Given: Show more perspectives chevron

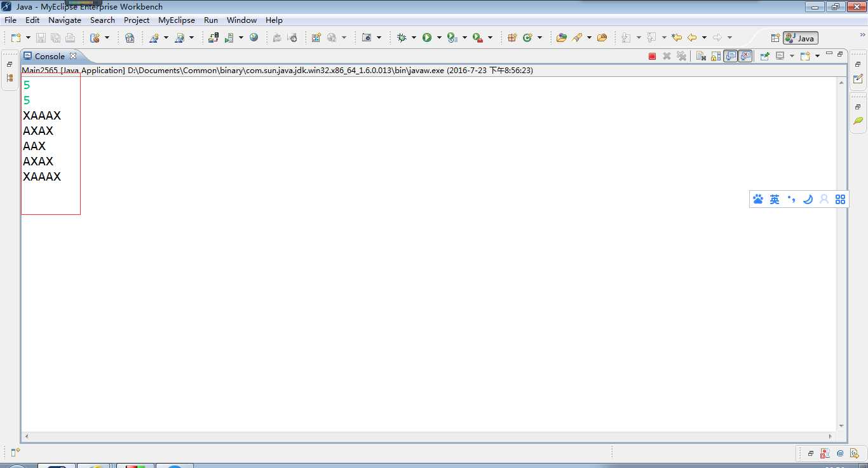Looking at the screenshot, I should point(862,34).
